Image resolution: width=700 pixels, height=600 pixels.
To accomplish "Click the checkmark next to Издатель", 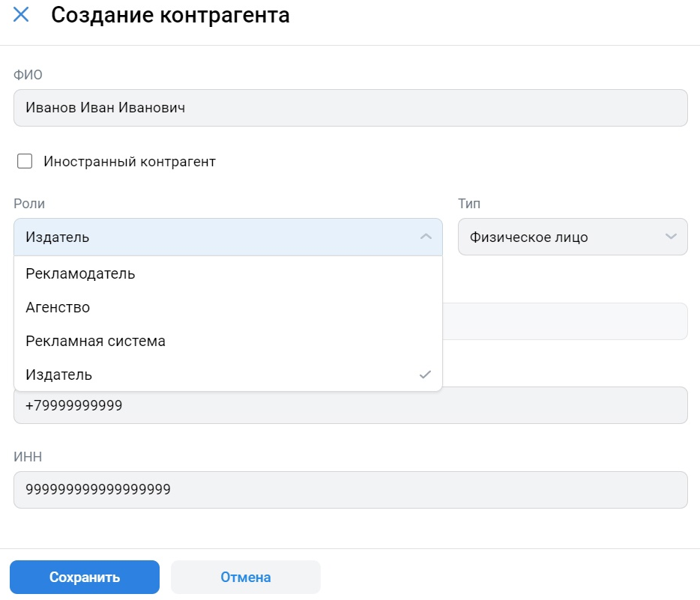I will pos(425,373).
